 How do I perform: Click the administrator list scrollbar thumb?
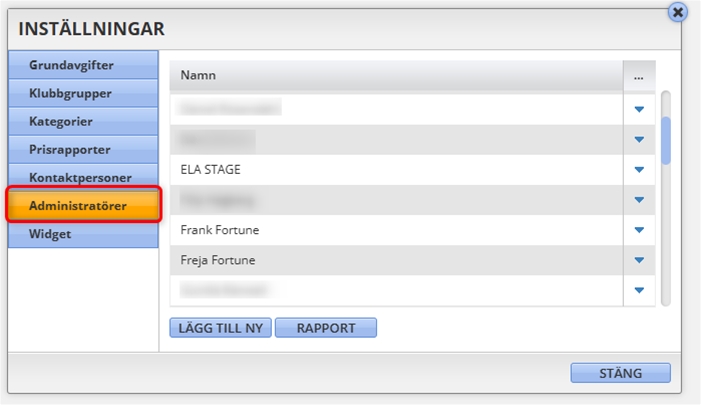pyautogui.click(x=666, y=140)
